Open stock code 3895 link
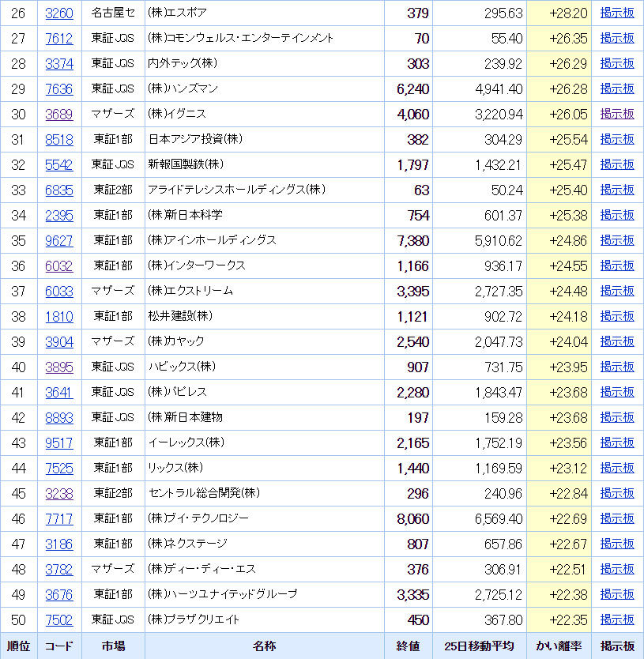Image resolution: width=644 pixels, height=659 pixels. (x=59, y=367)
